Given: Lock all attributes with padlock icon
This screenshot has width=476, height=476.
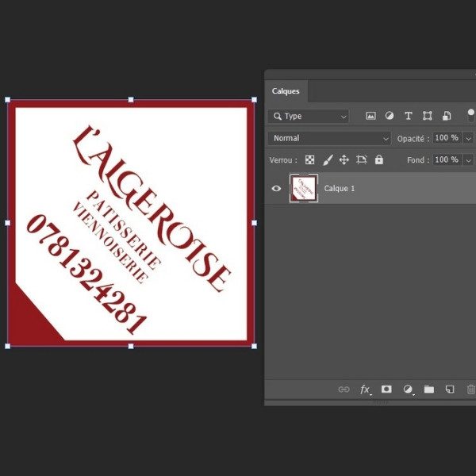Looking at the screenshot, I should click(x=379, y=159).
